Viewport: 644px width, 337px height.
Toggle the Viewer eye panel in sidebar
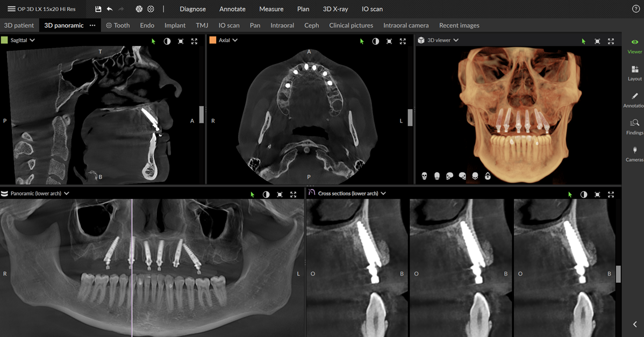[634, 46]
